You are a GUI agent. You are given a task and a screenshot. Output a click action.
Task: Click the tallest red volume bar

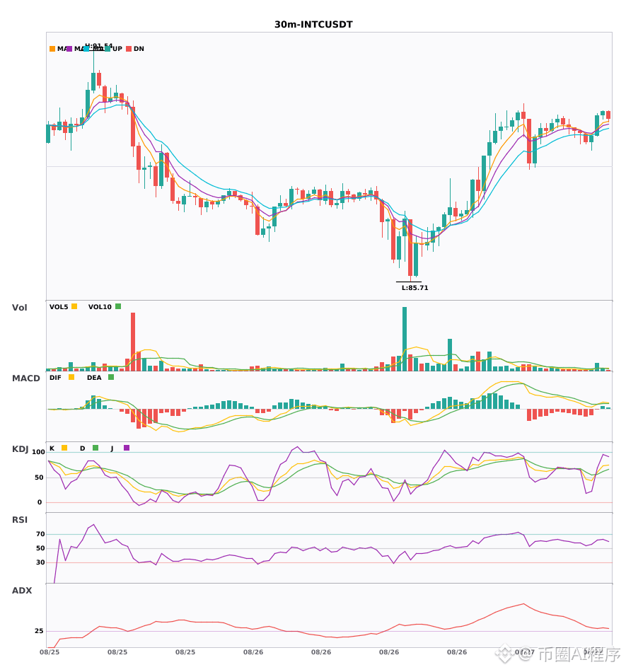click(133, 342)
